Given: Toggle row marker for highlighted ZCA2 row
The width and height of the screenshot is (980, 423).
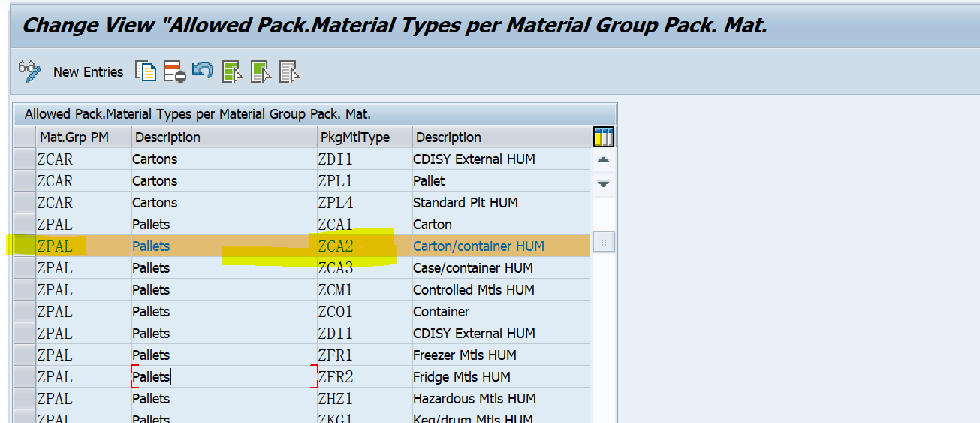Looking at the screenshot, I should point(25,246).
